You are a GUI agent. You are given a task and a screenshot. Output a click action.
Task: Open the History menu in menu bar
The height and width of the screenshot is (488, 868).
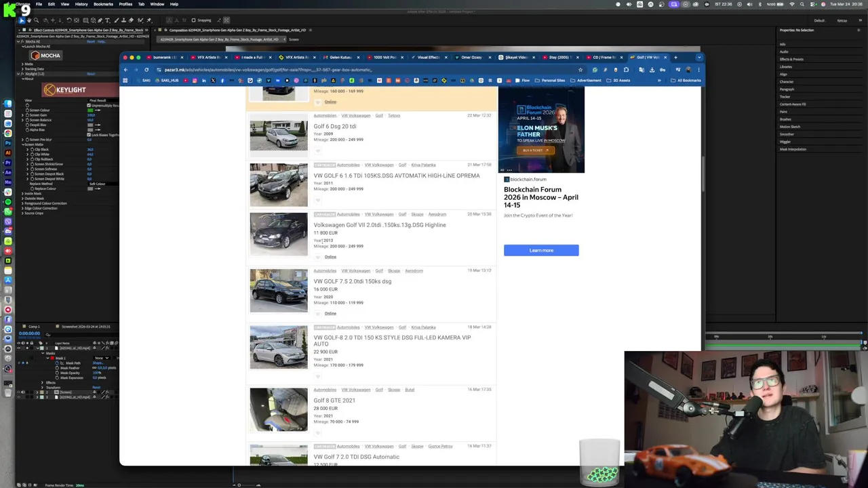[81, 4]
